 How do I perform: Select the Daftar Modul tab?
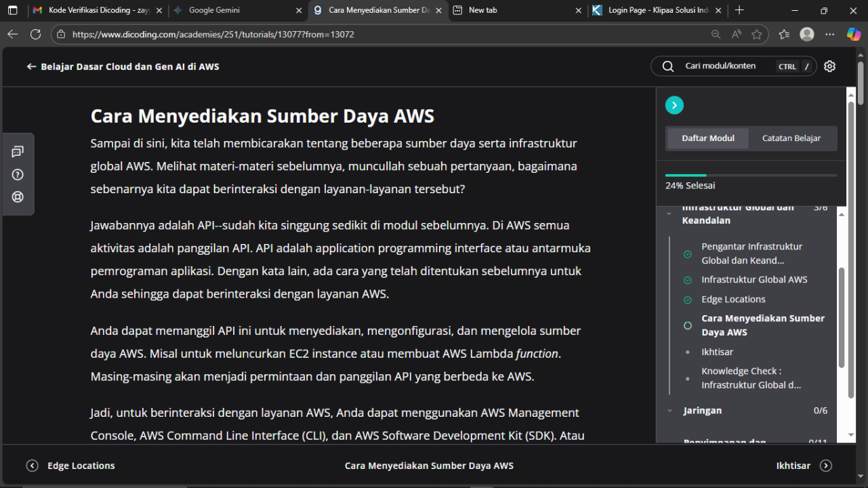[x=707, y=138]
